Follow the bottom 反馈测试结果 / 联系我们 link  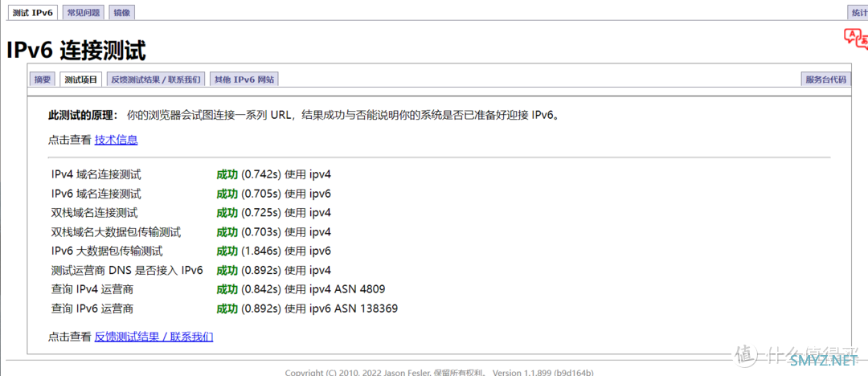coord(154,337)
